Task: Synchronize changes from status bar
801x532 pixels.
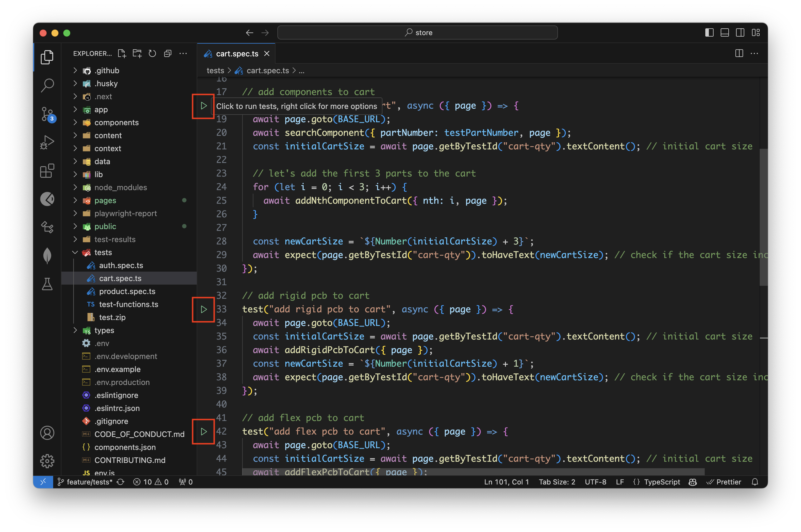Action: (x=121, y=482)
